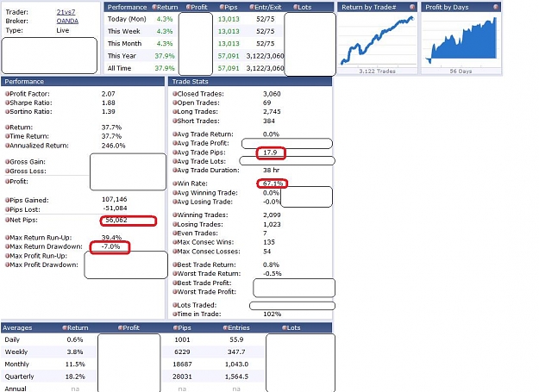The image size is (539, 392).
Task: Click the info bullet next to Max Return Drawdown
Action: (7, 246)
